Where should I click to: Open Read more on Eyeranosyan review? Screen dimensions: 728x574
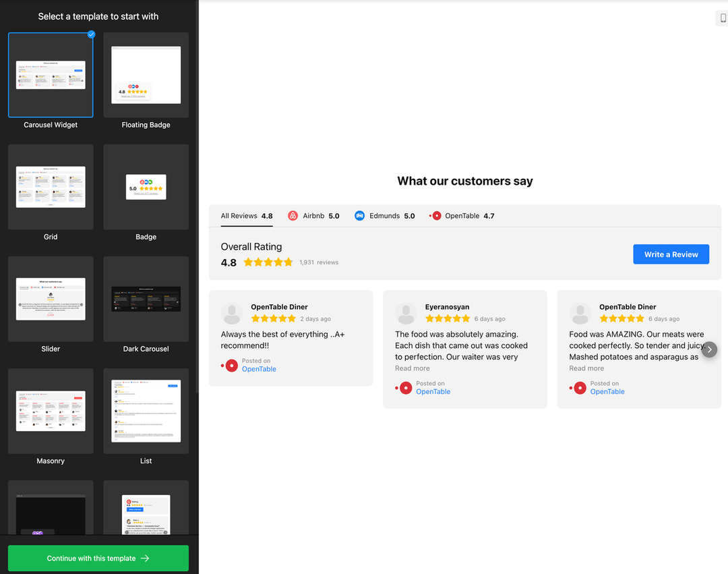[413, 368]
